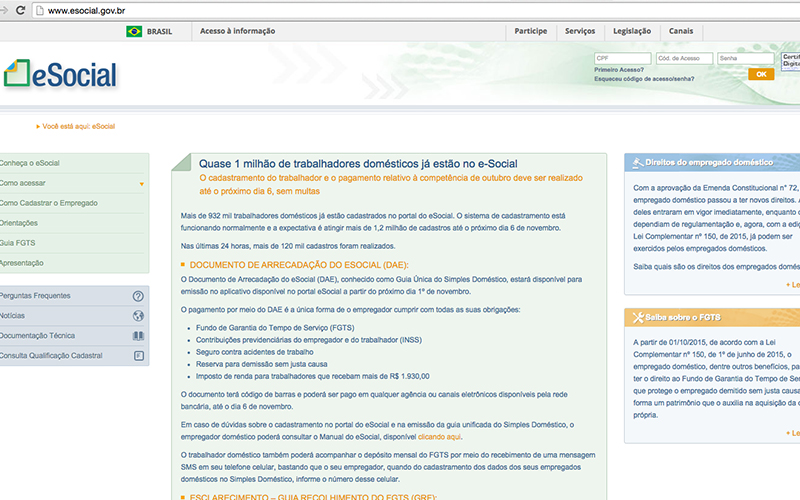Open the Legislação menu item
Viewport: 800px width, 500px height.
tap(632, 31)
